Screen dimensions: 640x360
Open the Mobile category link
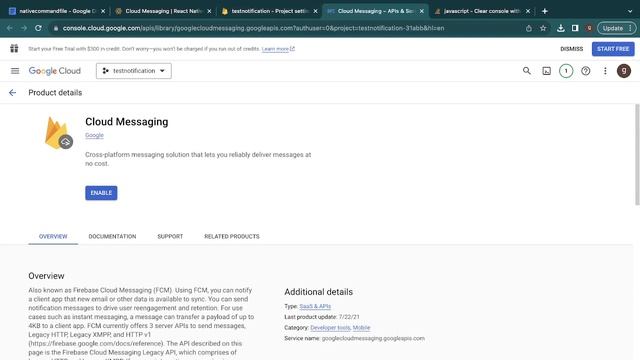coord(361,328)
